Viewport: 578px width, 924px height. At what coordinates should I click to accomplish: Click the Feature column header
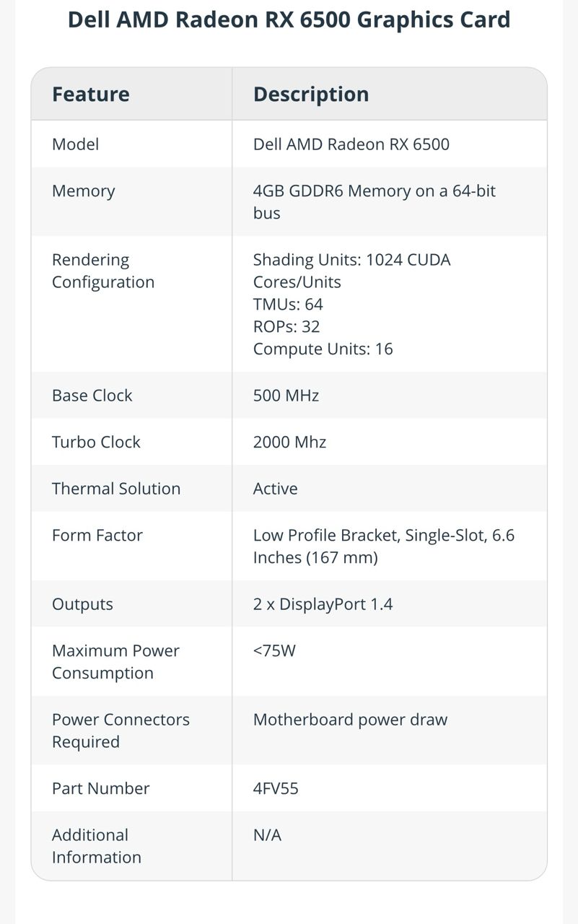(91, 95)
